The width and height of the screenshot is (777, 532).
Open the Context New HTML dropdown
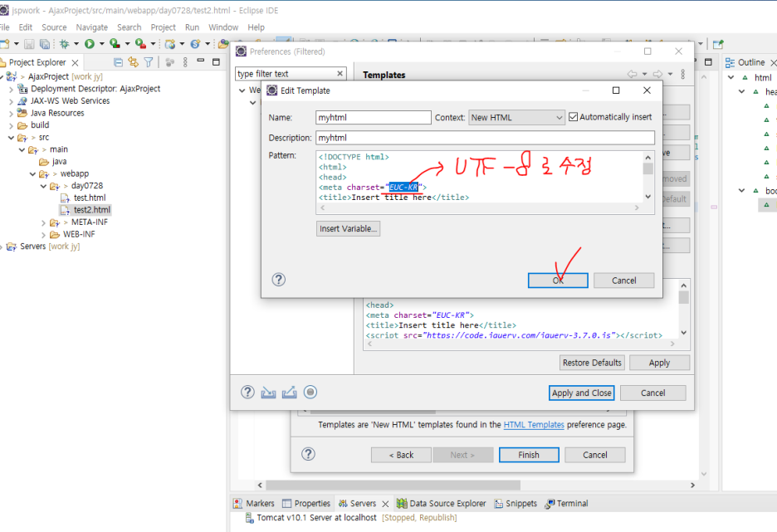[x=516, y=117]
